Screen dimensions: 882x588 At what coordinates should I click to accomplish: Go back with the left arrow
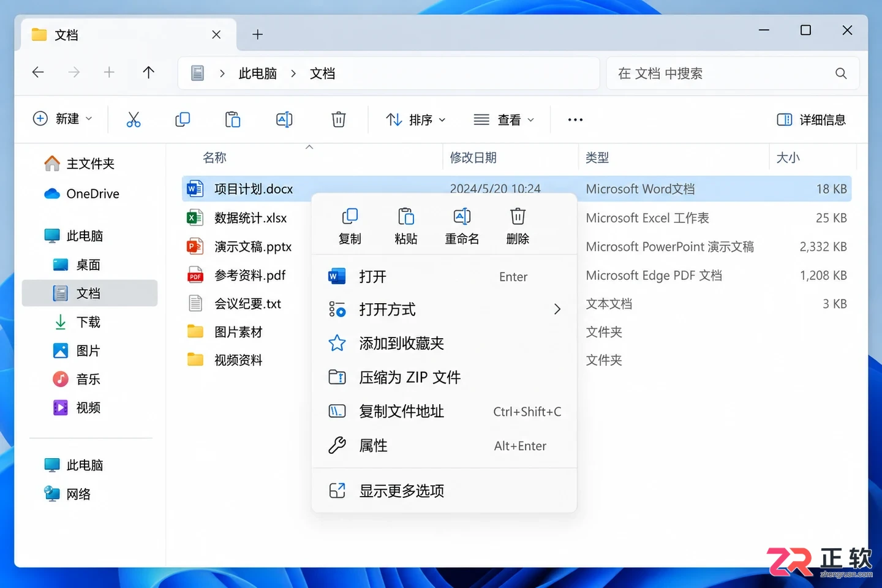coord(38,72)
